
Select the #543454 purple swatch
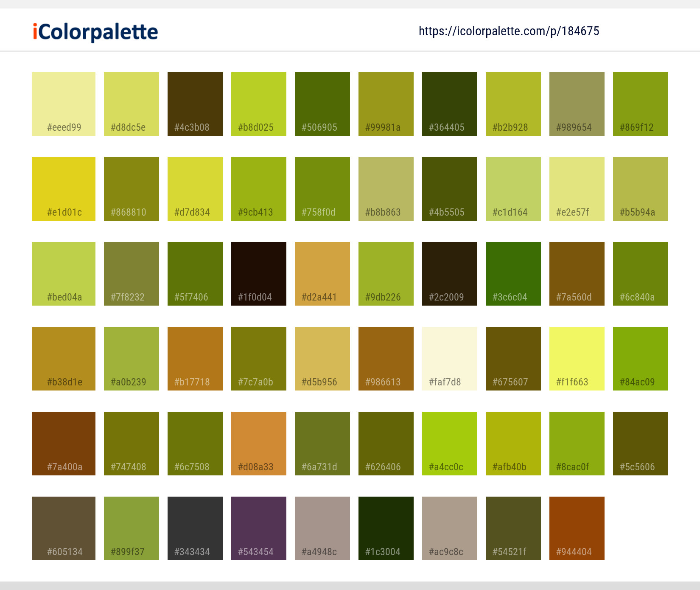click(259, 528)
